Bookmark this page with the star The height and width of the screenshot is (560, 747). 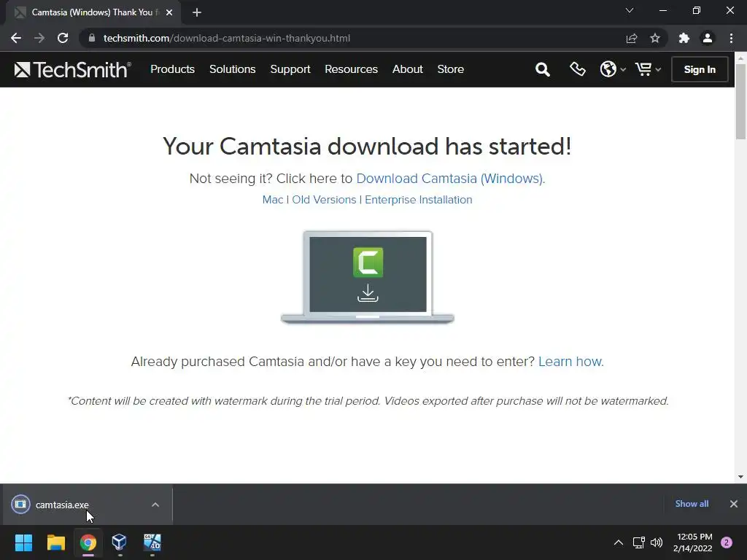[x=655, y=38]
